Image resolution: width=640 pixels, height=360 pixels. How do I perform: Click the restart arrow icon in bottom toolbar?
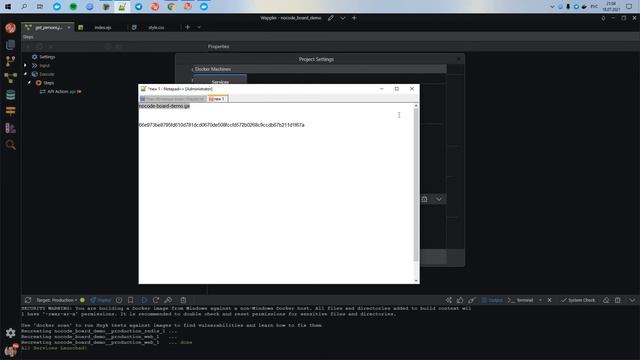[156, 300]
